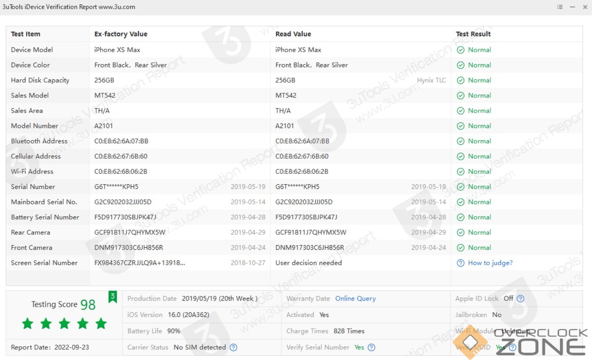Select the Ex-factory front camera serial DNM917303C6JH856R

(x=129, y=248)
